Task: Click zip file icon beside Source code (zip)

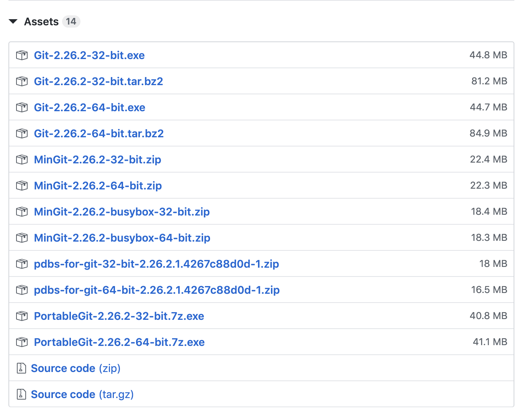Action: pos(21,368)
